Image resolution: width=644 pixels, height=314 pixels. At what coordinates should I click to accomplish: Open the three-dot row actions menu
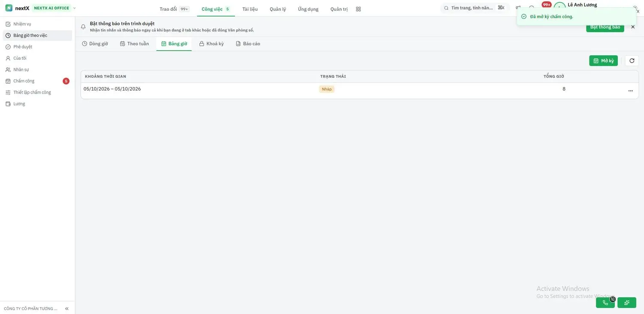point(630,91)
